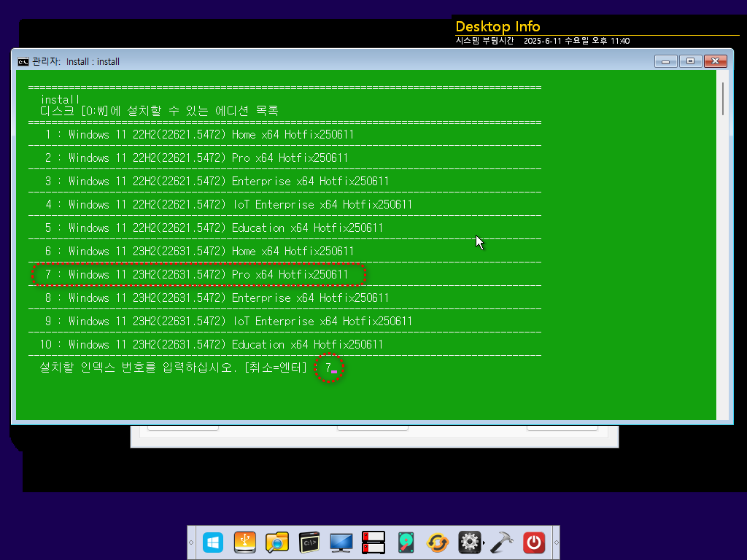Click the Desktop Info title
The image size is (747, 560).
pyautogui.click(x=498, y=26)
